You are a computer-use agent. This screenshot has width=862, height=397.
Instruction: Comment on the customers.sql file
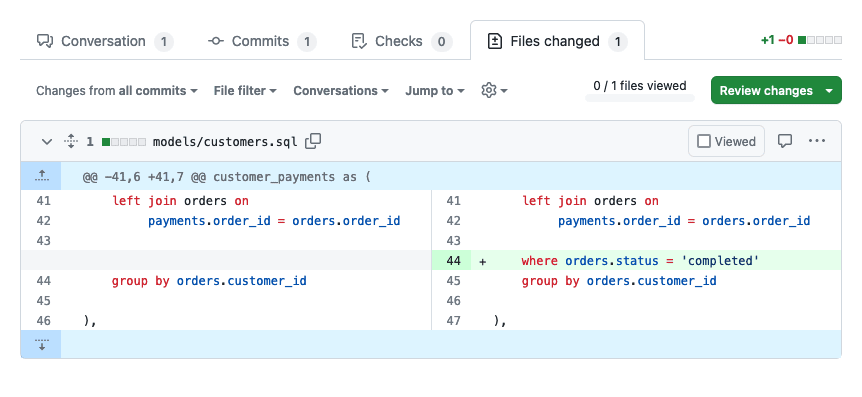point(784,141)
